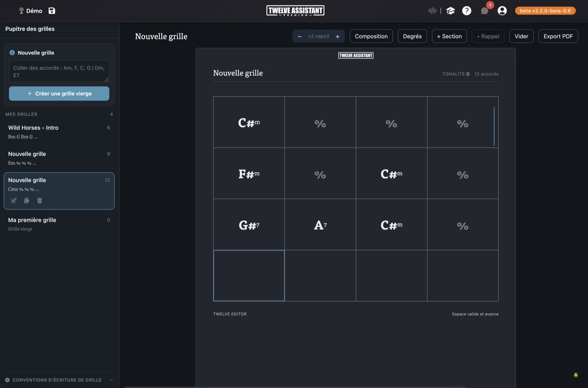The height and width of the screenshot is (388, 588).
Task: Duplicate the selected grid with copy icon
Action: click(26, 200)
